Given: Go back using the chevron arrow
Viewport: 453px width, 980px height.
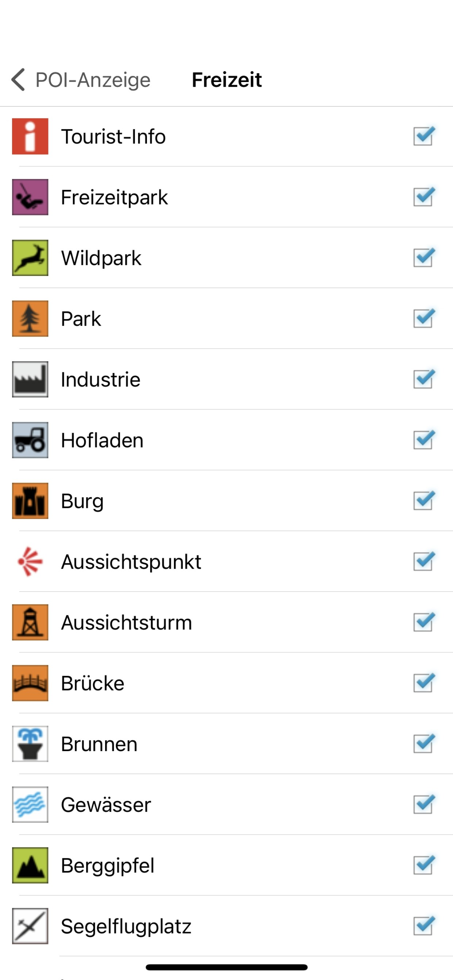Looking at the screenshot, I should [x=18, y=79].
